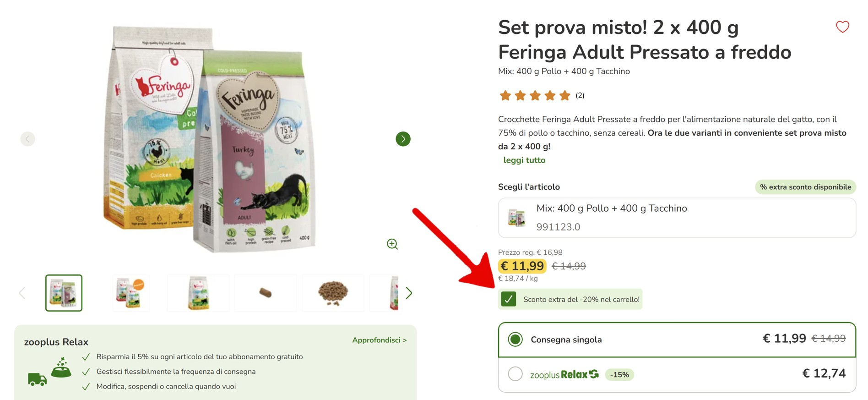Viewport: 868px width, 400px height.
Task: Select the single chicken bag thumbnail
Action: [x=198, y=293]
